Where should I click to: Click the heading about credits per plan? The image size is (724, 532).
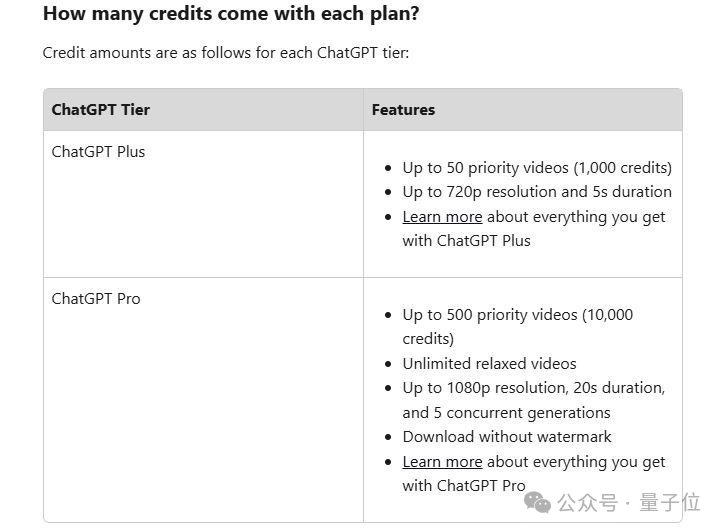pos(231,13)
